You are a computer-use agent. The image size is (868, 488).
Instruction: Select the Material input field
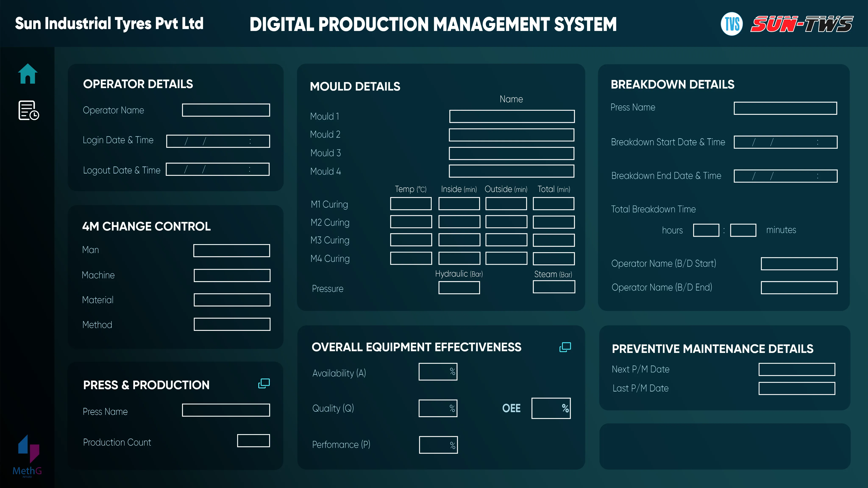232,300
